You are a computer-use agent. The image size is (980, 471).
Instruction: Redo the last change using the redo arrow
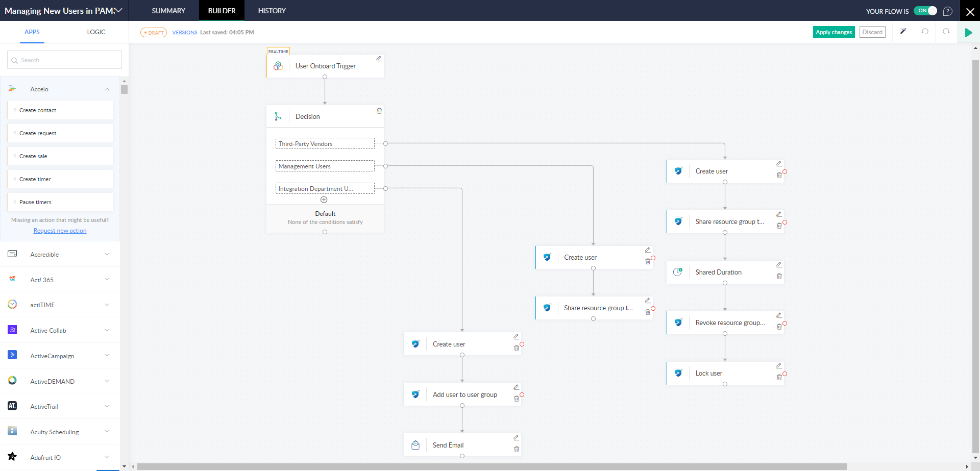coord(946,32)
